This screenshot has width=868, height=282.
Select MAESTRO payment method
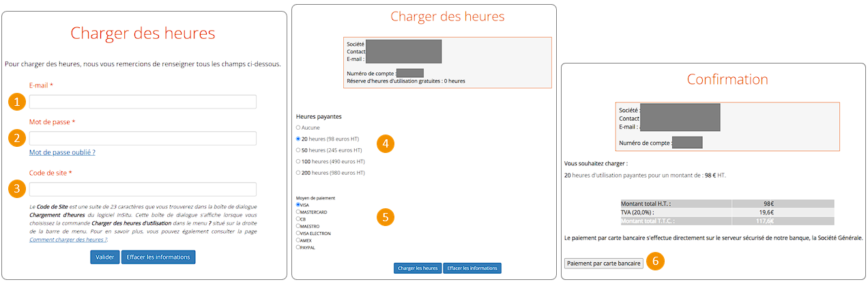tap(298, 226)
